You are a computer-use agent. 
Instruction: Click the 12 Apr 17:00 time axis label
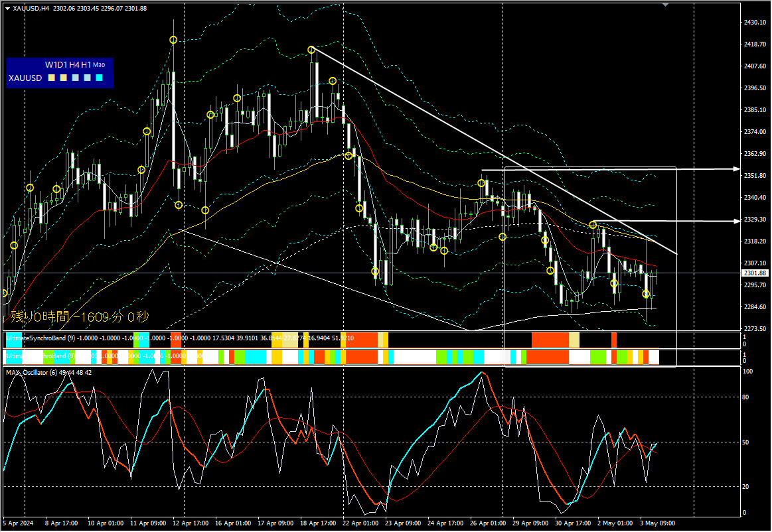click(191, 523)
